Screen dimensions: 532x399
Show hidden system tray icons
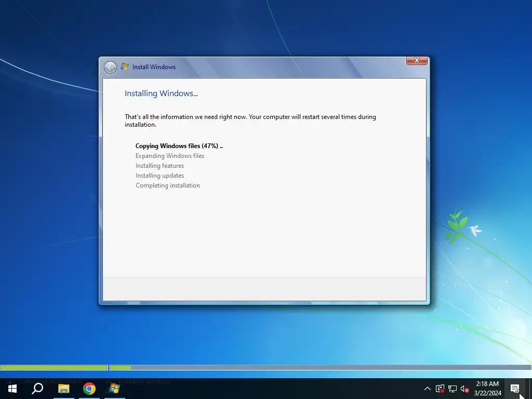[x=428, y=389]
